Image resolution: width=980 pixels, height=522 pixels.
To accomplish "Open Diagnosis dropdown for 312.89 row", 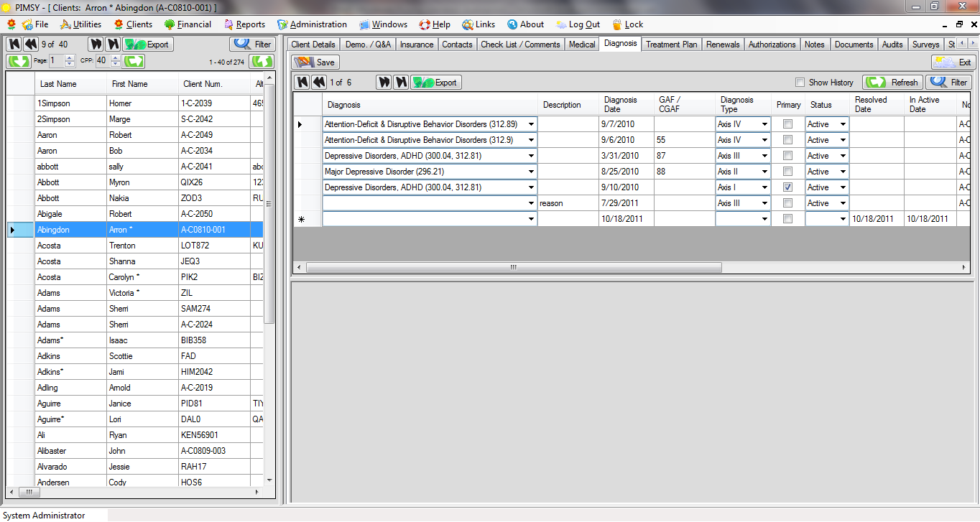I will pyautogui.click(x=531, y=124).
